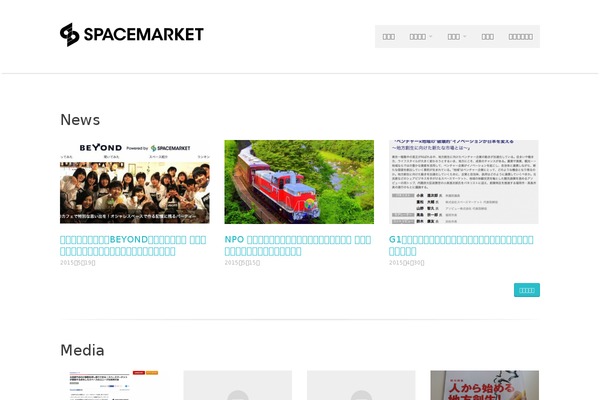
Task: Click the SPACEMARKET logo
Action: click(x=132, y=34)
